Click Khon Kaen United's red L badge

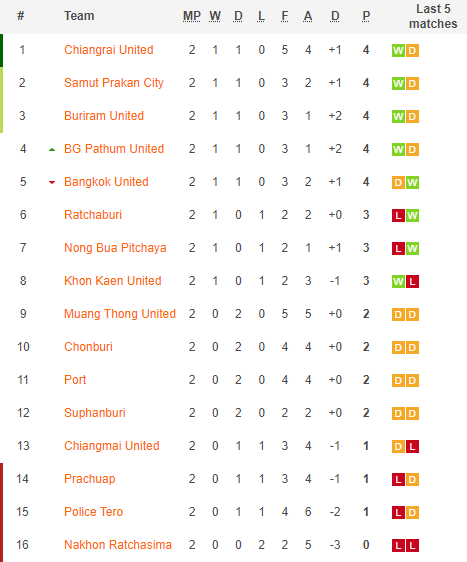point(412,281)
